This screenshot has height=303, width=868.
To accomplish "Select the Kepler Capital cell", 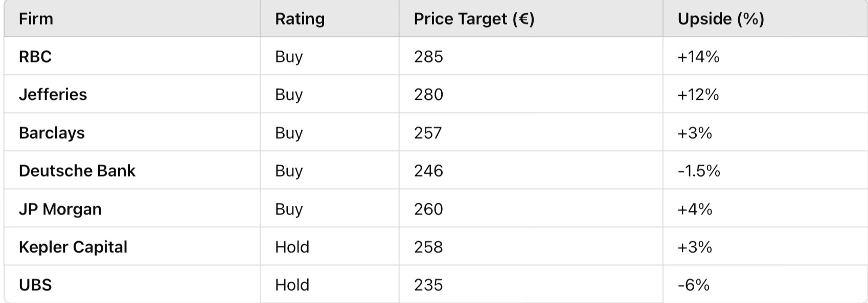I will (73, 247).
